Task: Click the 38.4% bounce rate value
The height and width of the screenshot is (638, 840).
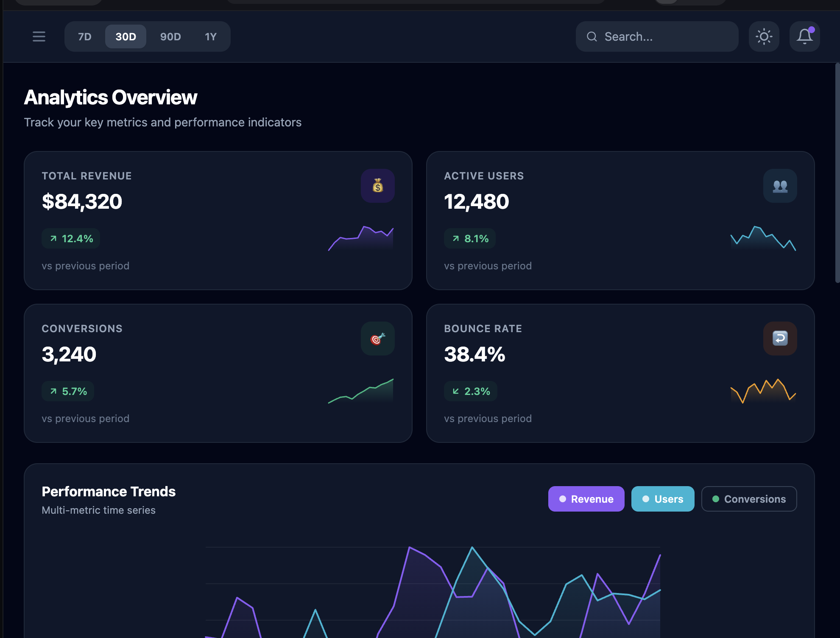Action: click(474, 354)
